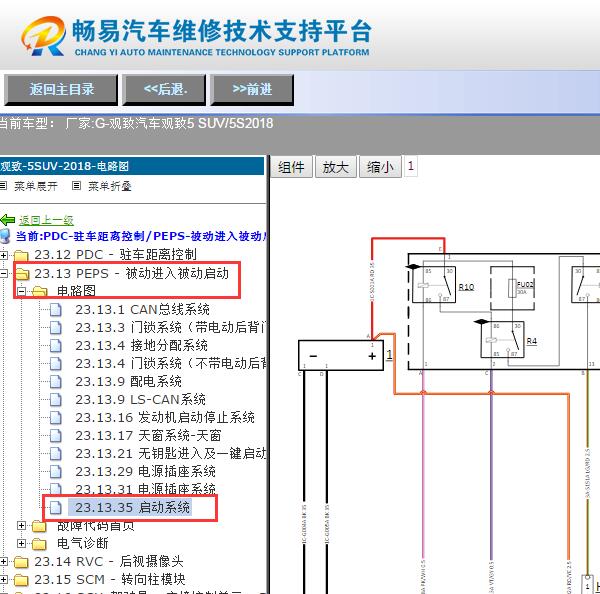
Task: Open 23.15 SCM - 转向柱模块
Action: pos(109,579)
